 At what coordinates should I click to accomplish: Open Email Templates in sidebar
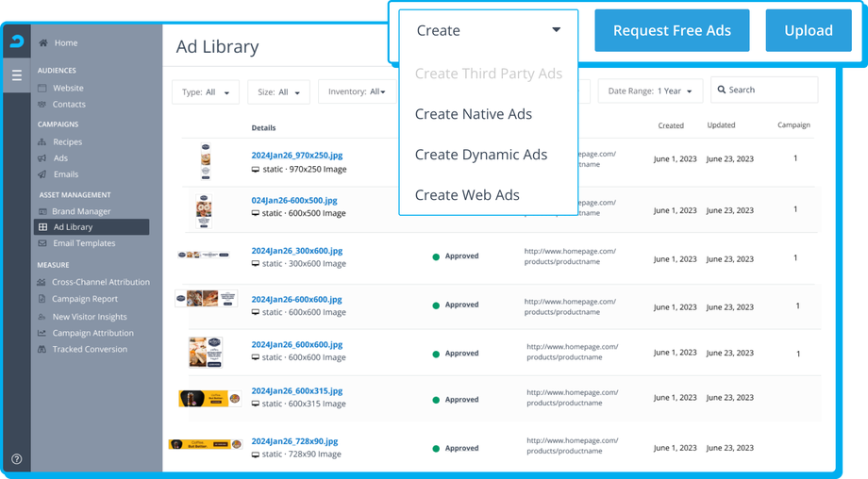pos(84,243)
